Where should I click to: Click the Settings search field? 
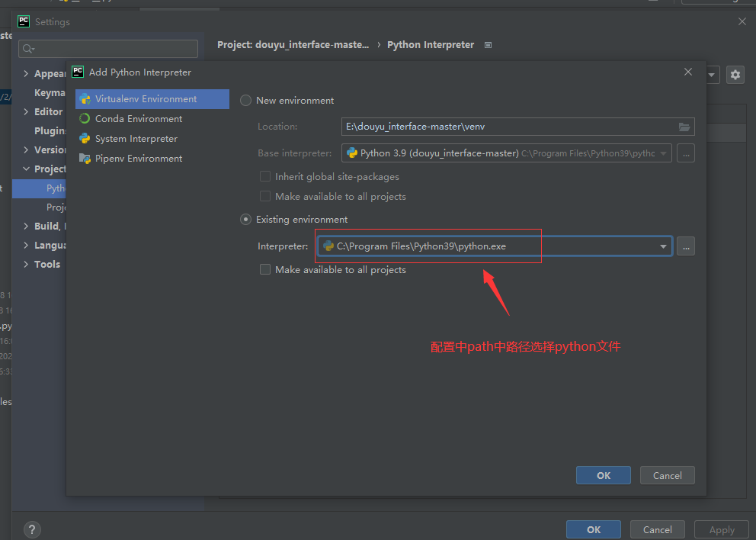108,49
